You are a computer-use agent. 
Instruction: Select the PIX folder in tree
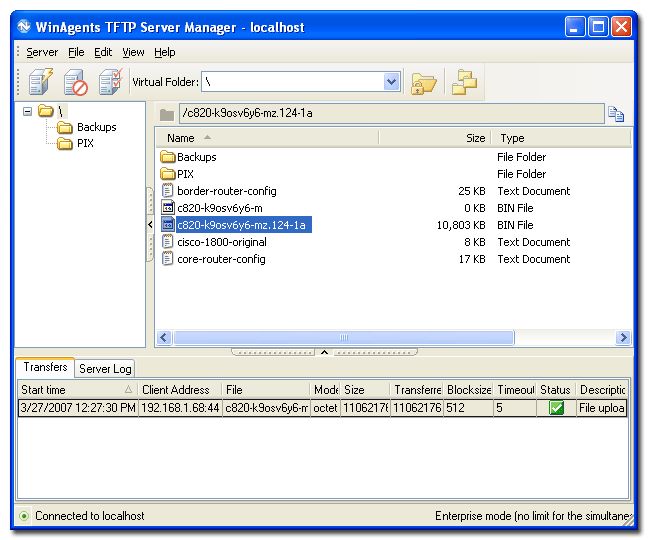click(x=86, y=143)
